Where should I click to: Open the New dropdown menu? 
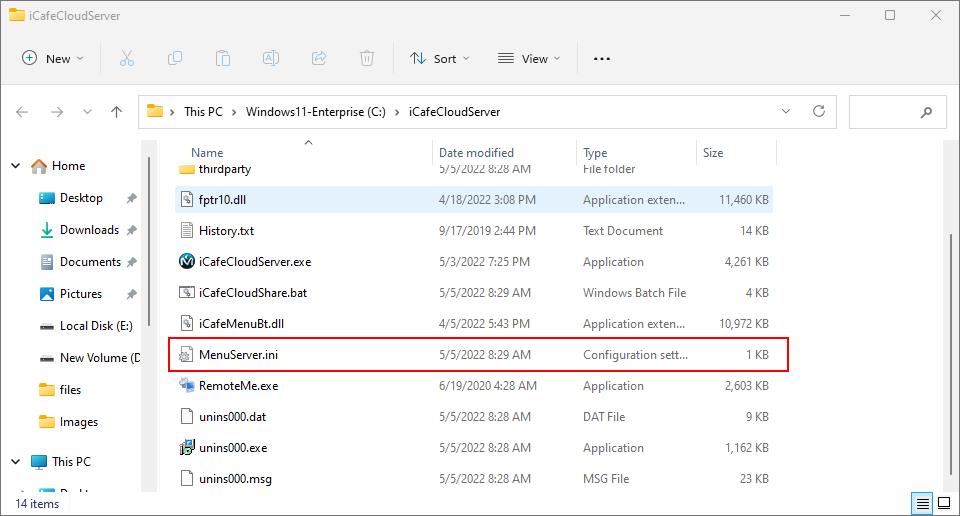point(53,59)
